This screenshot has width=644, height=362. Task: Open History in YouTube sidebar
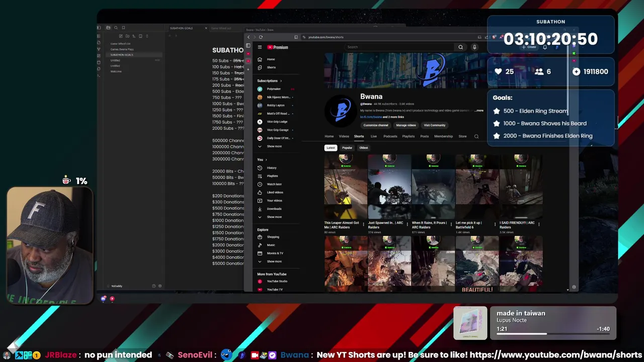(271, 168)
